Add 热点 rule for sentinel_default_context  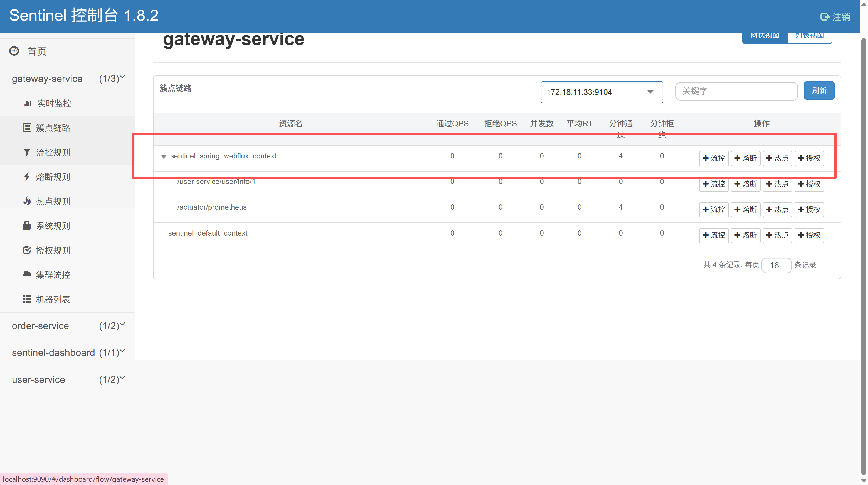pos(777,235)
